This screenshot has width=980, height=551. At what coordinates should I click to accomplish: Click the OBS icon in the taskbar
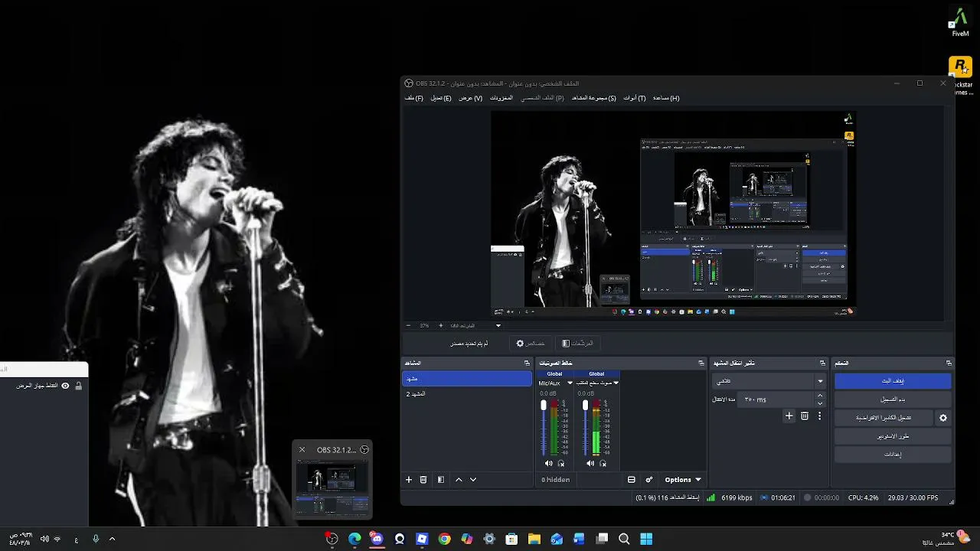coord(332,539)
